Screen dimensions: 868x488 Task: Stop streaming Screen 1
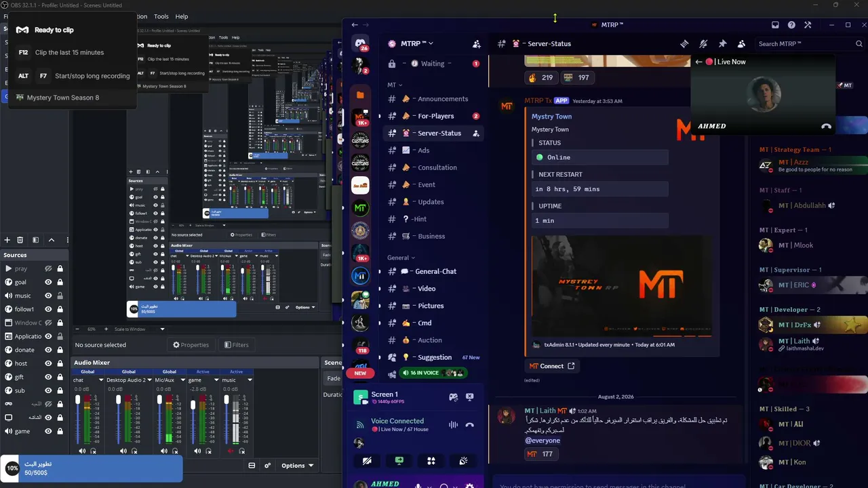point(469,397)
